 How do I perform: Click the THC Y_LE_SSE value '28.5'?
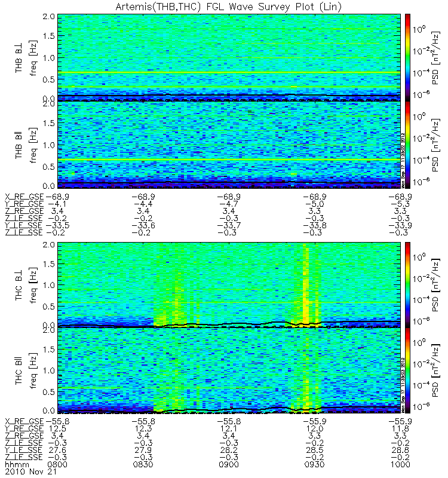pos(315,450)
